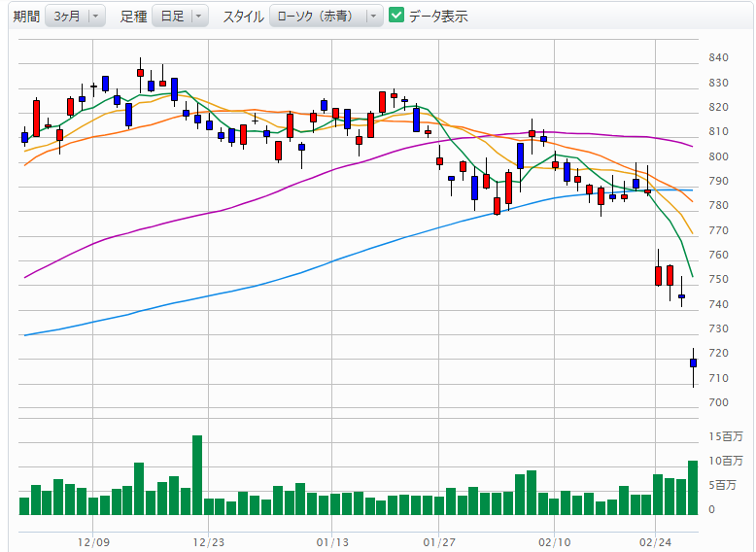Click the 800 price axis label
Viewport: 756px width, 552px height.
(x=718, y=156)
